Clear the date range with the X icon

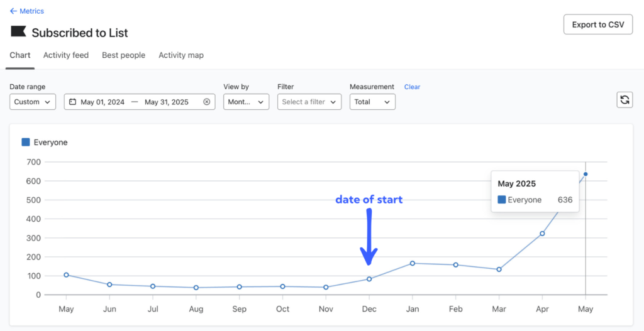[206, 102]
